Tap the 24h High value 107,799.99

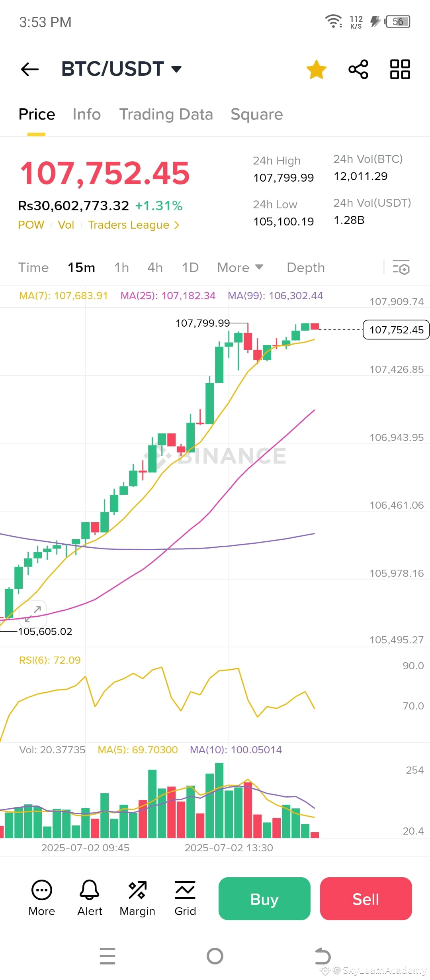283,178
